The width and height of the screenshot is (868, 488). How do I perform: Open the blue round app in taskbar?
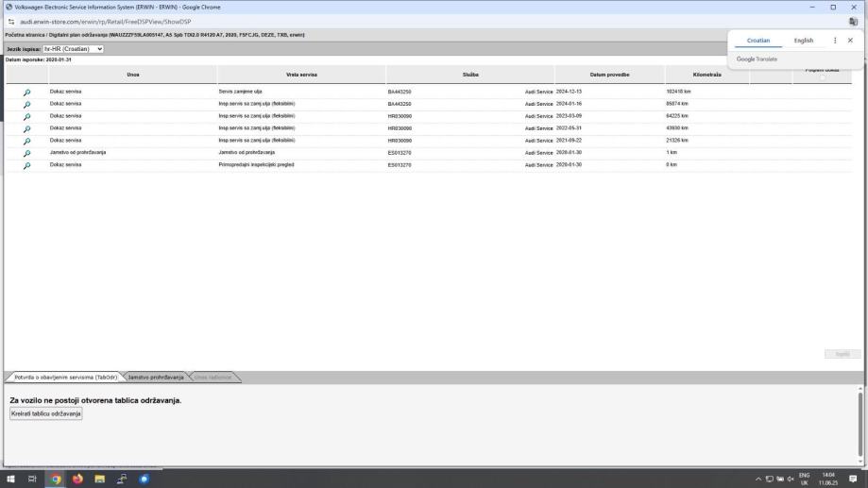click(x=144, y=479)
